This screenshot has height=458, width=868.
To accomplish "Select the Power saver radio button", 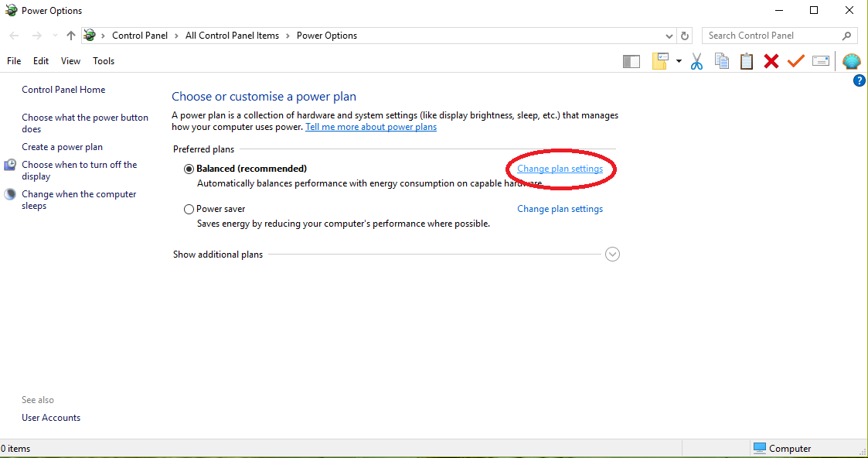I will [189, 209].
